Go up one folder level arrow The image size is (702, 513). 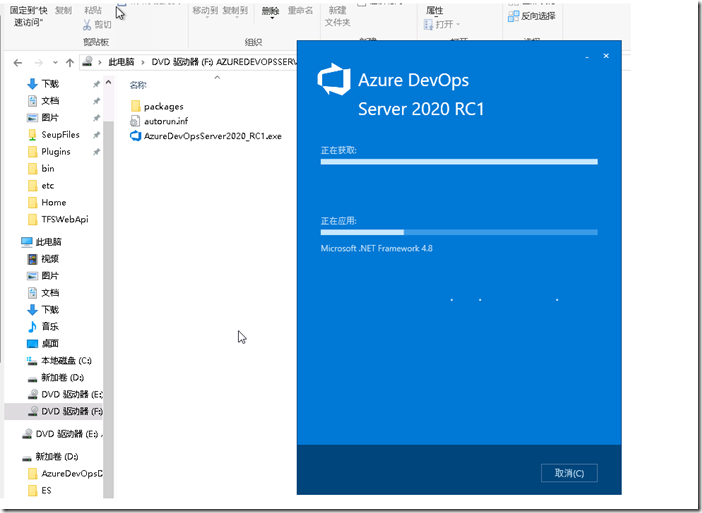click(70, 63)
